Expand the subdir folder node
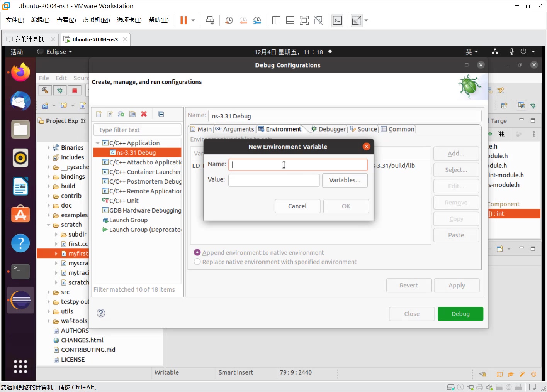The image size is (547, 392). point(56,234)
